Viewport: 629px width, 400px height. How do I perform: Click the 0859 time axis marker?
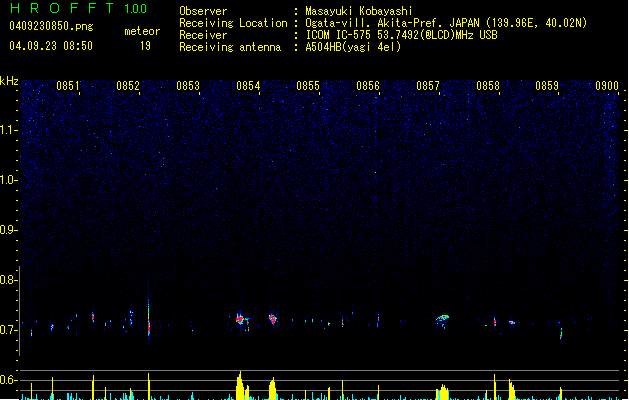click(x=547, y=86)
